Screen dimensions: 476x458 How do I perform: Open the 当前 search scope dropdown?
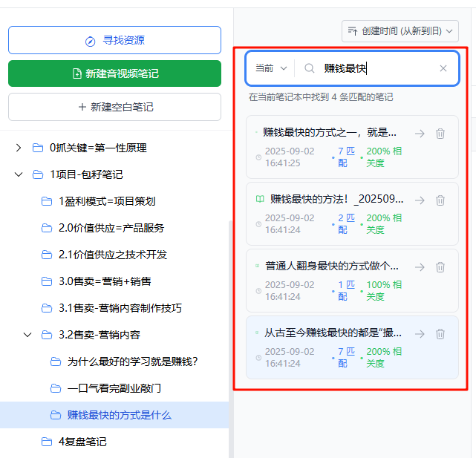click(x=271, y=68)
